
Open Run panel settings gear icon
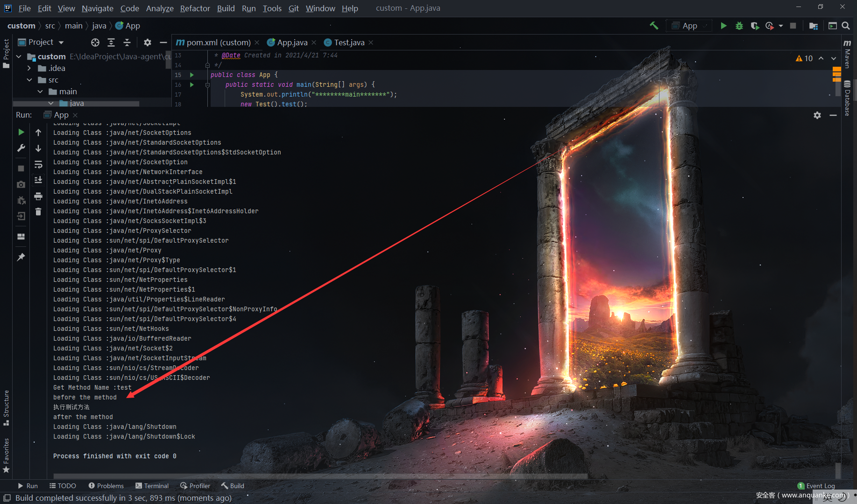[817, 115]
